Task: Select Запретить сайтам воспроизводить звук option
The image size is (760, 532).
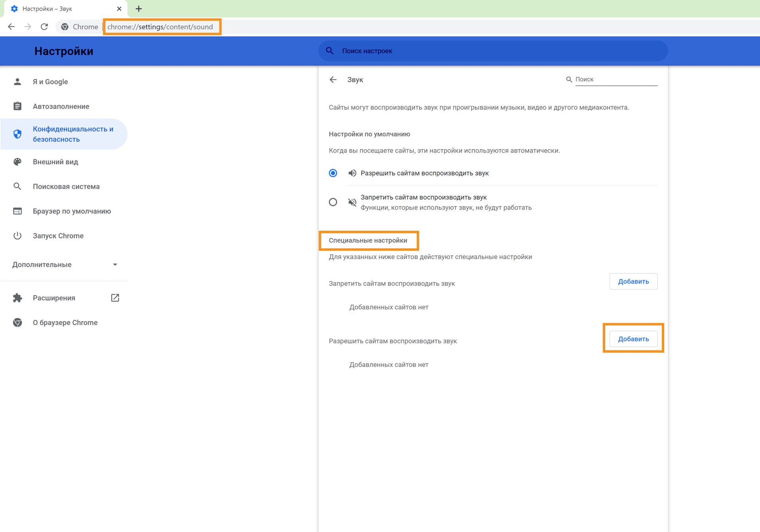Action: (x=333, y=202)
